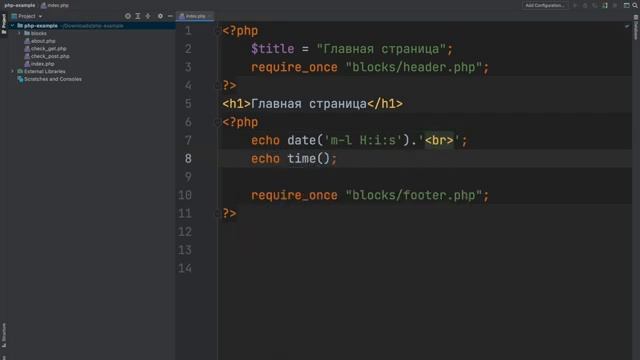Click the greyed-out Run arrow icon

click(x=575, y=5)
